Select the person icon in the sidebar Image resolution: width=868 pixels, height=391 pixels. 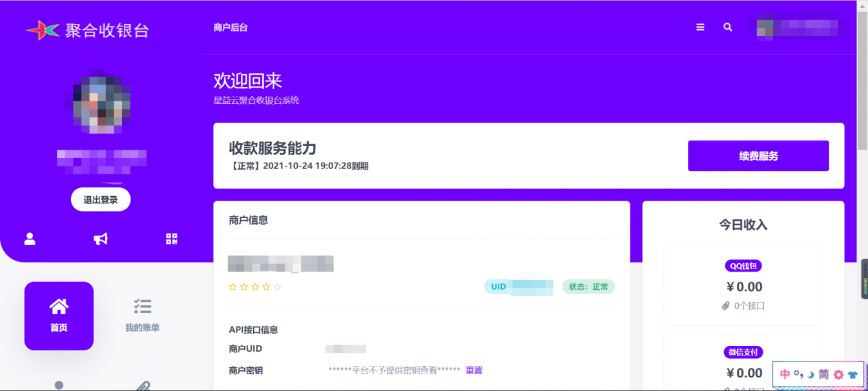pyautogui.click(x=29, y=239)
